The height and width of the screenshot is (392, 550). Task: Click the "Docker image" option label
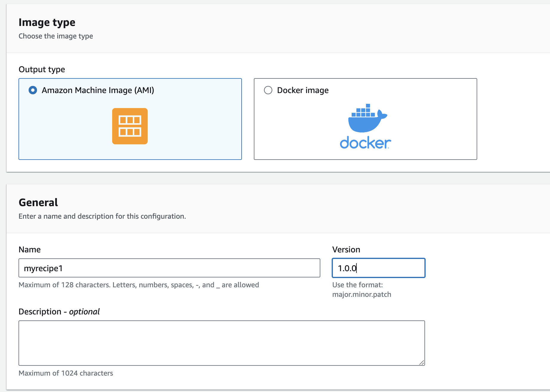click(x=302, y=90)
